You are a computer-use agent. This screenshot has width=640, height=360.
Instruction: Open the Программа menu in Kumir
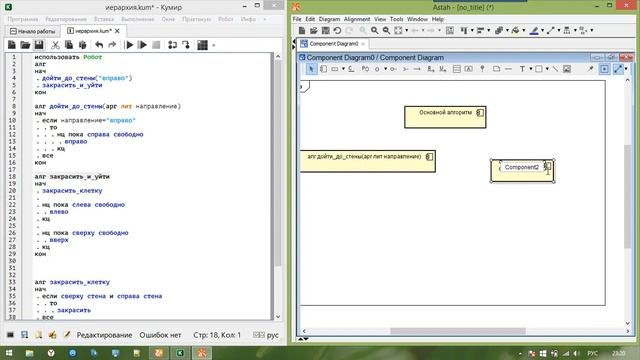[22, 19]
